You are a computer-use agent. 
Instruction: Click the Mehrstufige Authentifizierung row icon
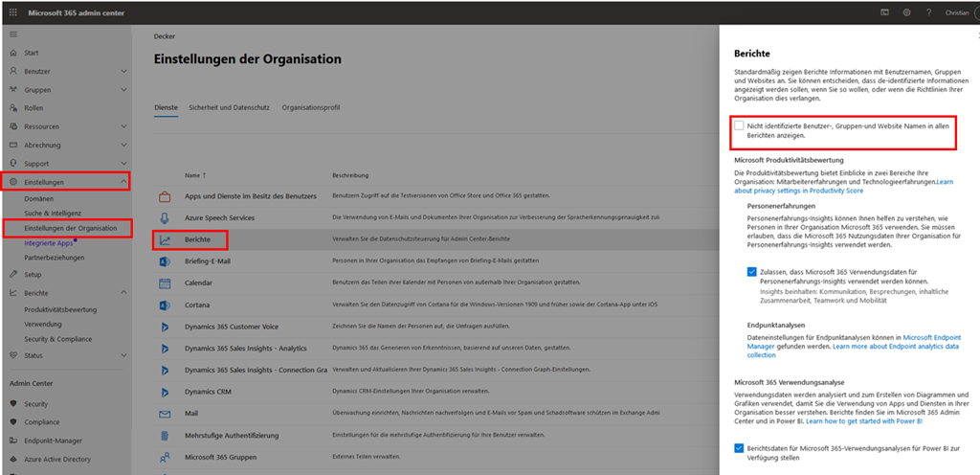165,435
